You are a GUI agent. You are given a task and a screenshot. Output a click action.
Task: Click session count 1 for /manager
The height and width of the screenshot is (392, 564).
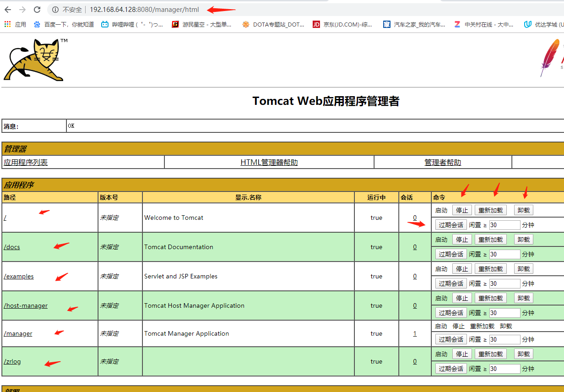(415, 333)
